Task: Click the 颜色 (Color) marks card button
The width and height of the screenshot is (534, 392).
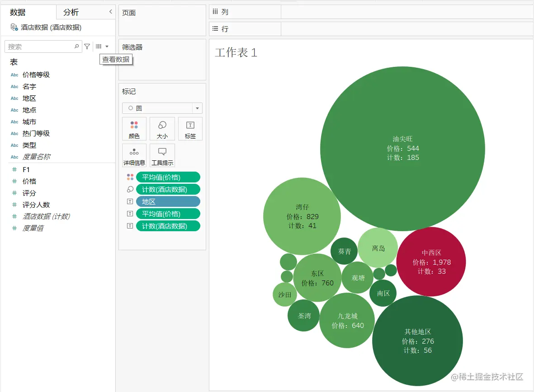Action: click(134, 129)
